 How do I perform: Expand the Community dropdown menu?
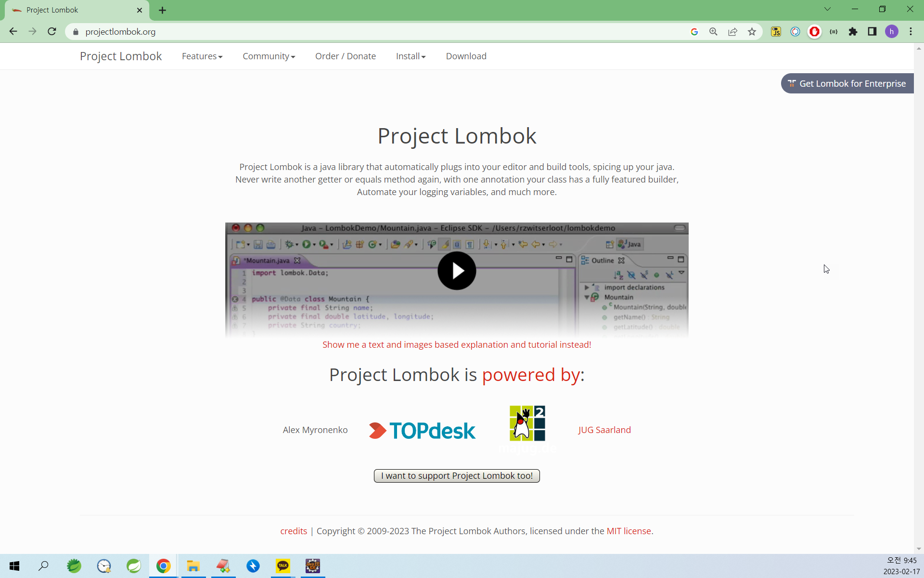tap(269, 56)
